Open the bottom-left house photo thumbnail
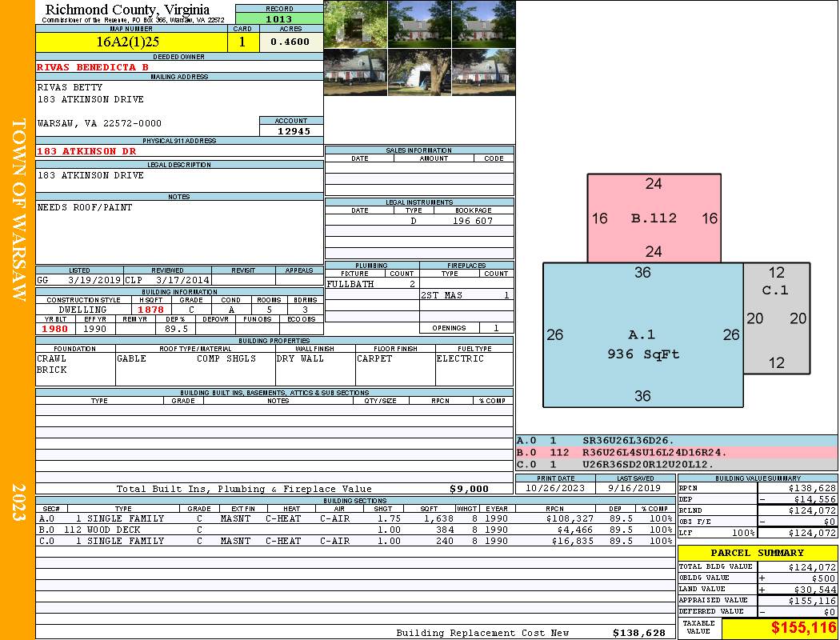The width and height of the screenshot is (840, 640). pyautogui.click(x=355, y=72)
